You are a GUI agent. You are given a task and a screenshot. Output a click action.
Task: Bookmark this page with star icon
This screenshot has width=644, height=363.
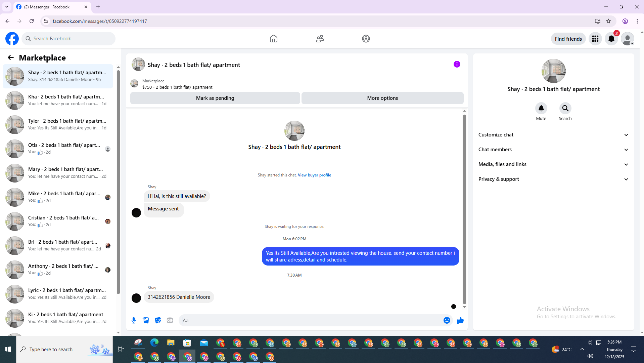608,21
